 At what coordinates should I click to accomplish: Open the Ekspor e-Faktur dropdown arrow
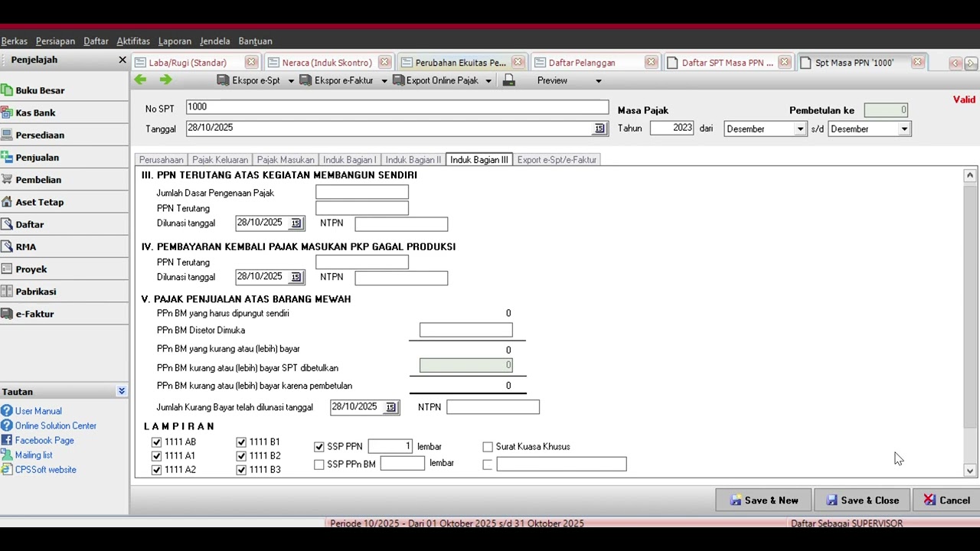384,81
